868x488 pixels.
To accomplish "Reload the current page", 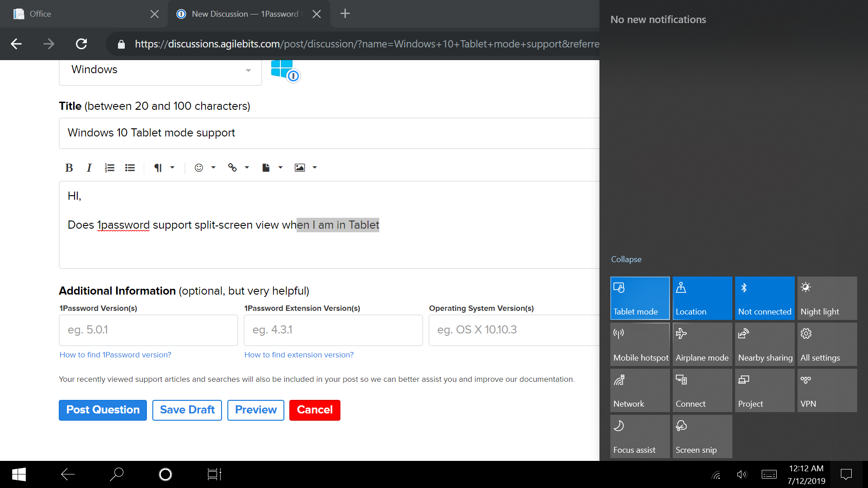I will [81, 44].
